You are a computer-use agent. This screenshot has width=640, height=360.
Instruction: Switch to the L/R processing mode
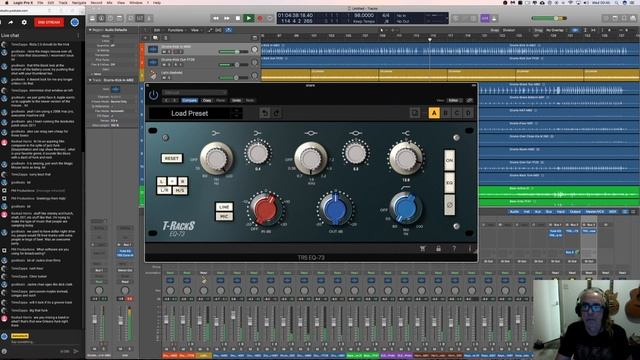pos(164,190)
